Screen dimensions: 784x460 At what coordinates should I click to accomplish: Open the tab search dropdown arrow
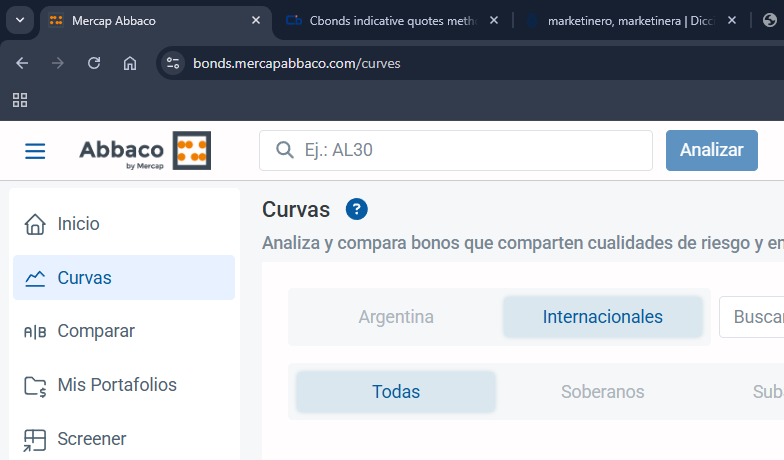(20, 20)
